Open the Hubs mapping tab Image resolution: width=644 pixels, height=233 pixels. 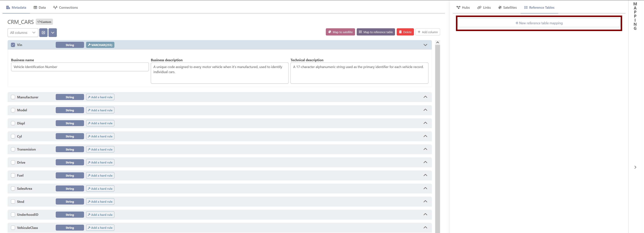pyautogui.click(x=463, y=8)
